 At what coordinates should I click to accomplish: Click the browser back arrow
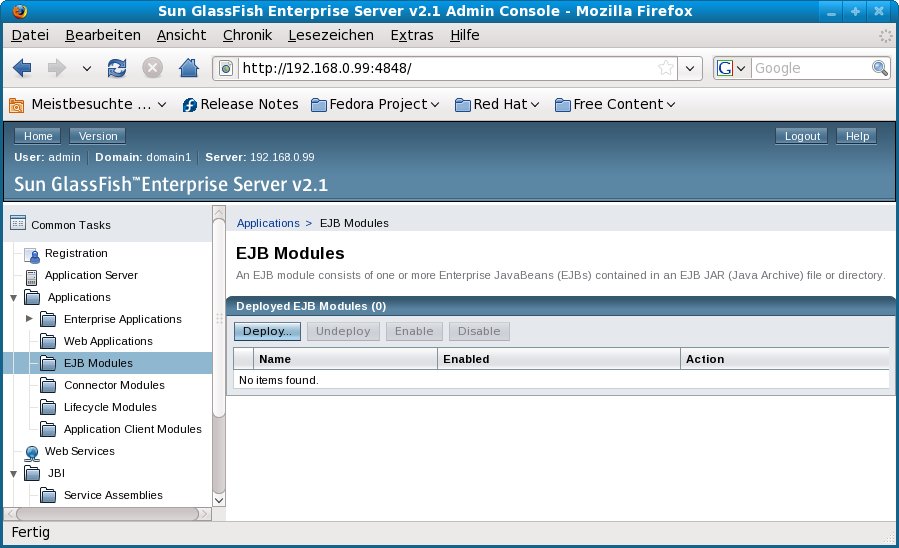point(22,68)
